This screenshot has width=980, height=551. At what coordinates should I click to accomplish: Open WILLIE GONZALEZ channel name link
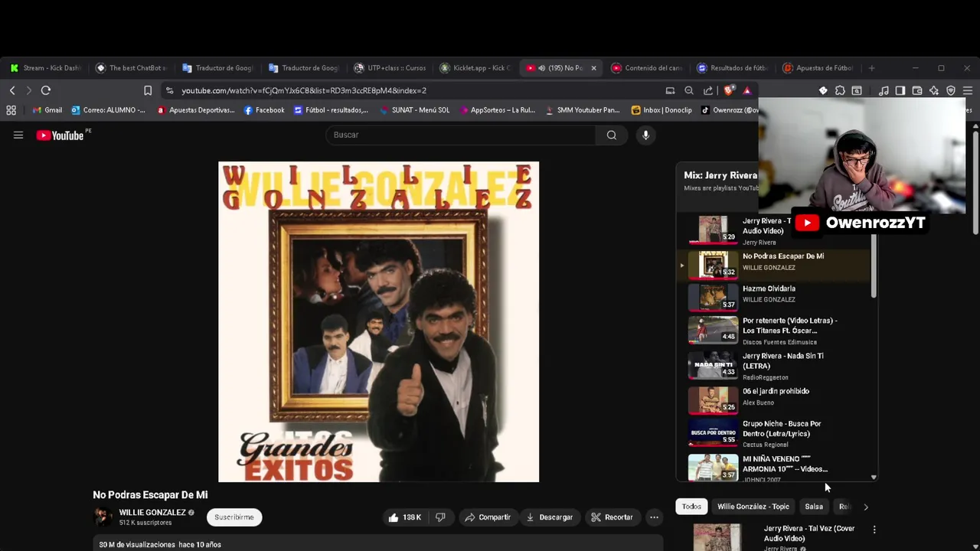152,512
